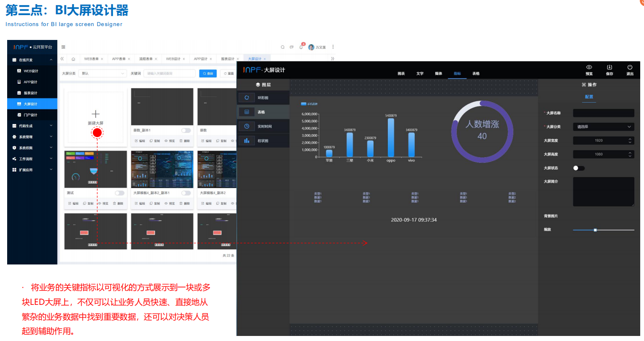The image size is (644, 341).
Task: Open the 预览 preview icon in the designer
Action: click(x=589, y=69)
